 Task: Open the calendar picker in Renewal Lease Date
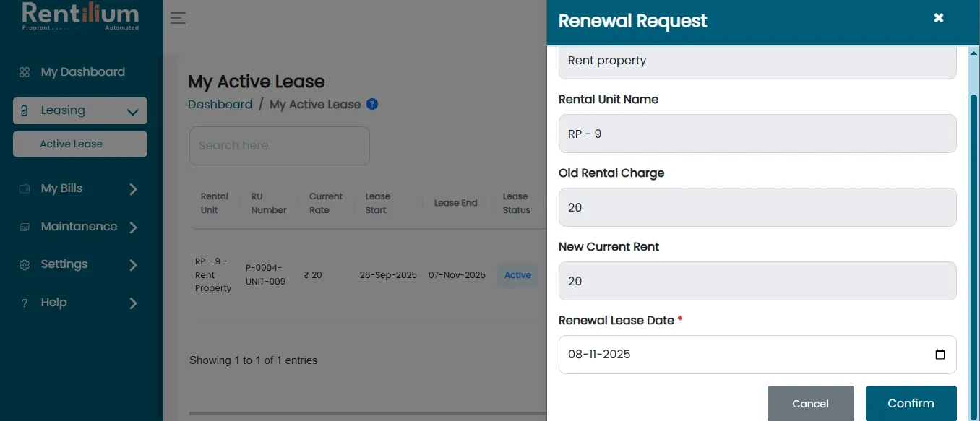[x=940, y=355]
